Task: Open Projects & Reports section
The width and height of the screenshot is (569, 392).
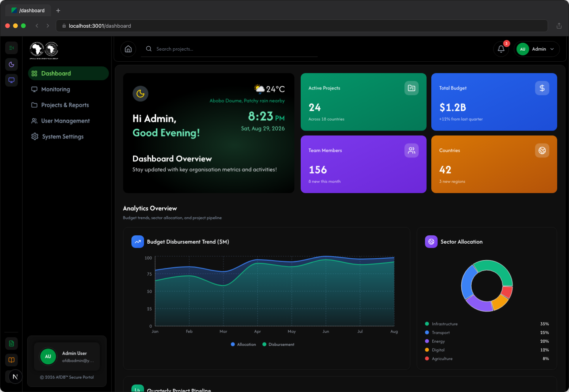Action: pos(68,105)
